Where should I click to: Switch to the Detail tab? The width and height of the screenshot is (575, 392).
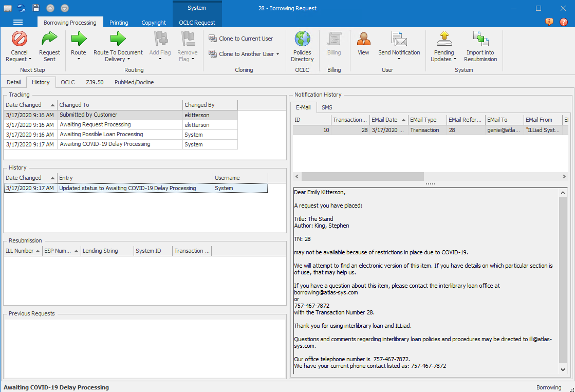pos(14,82)
